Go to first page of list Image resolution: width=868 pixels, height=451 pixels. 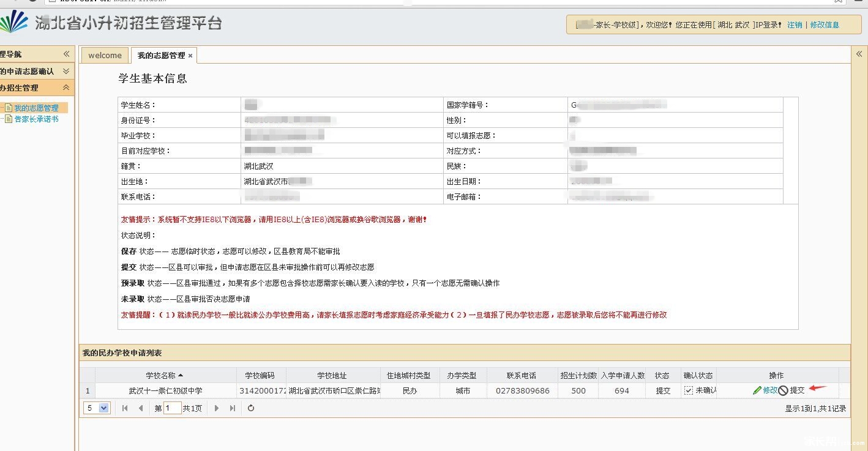pyautogui.click(x=125, y=408)
